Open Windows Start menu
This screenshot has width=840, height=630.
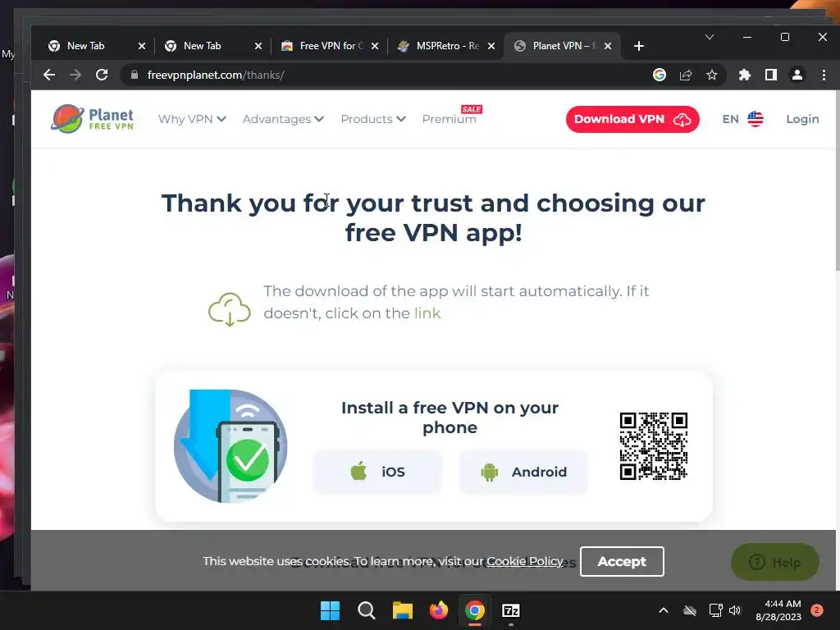330,610
